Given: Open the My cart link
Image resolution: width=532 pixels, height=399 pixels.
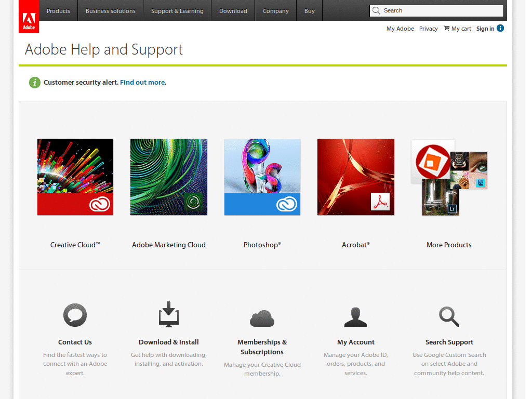Looking at the screenshot, I should pos(461,29).
